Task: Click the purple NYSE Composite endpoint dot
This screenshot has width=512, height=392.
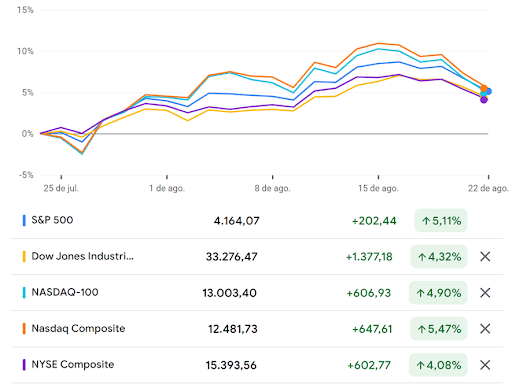Action: [x=484, y=100]
